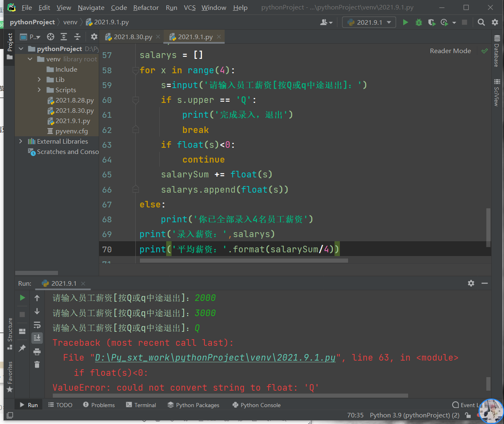Collapse the pythonProject root node
Image resolution: width=504 pixels, height=424 pixels.
21,49
